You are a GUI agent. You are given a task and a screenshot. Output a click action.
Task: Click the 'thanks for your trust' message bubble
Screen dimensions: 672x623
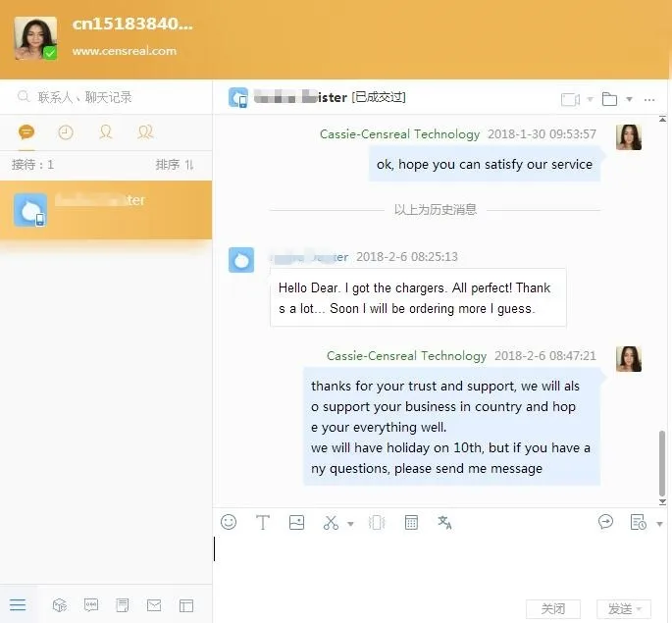(451, 427)
